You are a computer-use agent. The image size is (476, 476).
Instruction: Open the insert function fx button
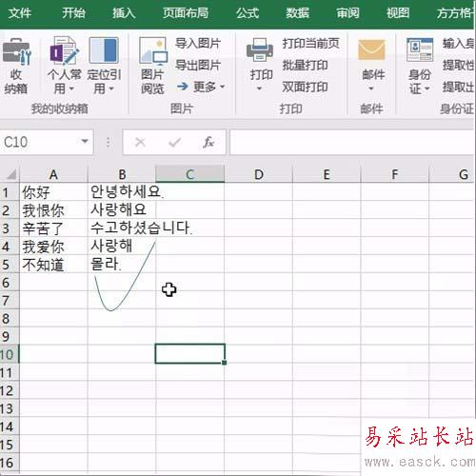(x=208, y=142)
